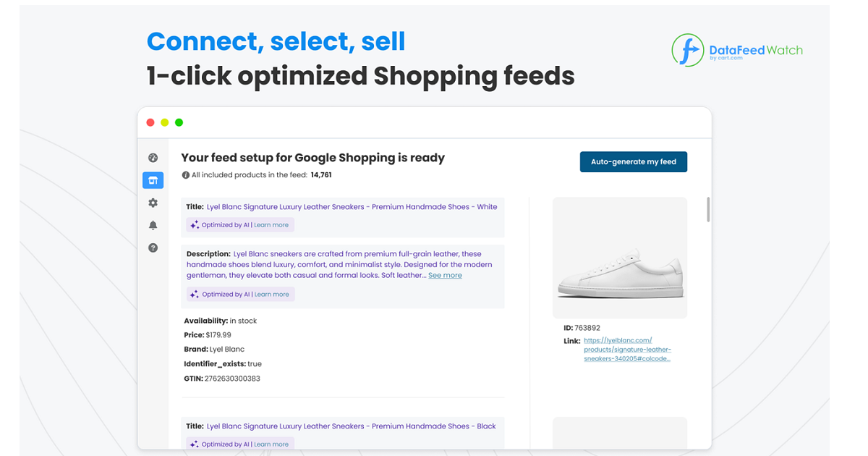Viewport: 868px width, 456px height.
Task: Click the white sneaker product thumbnail
Action: (620, 258)
